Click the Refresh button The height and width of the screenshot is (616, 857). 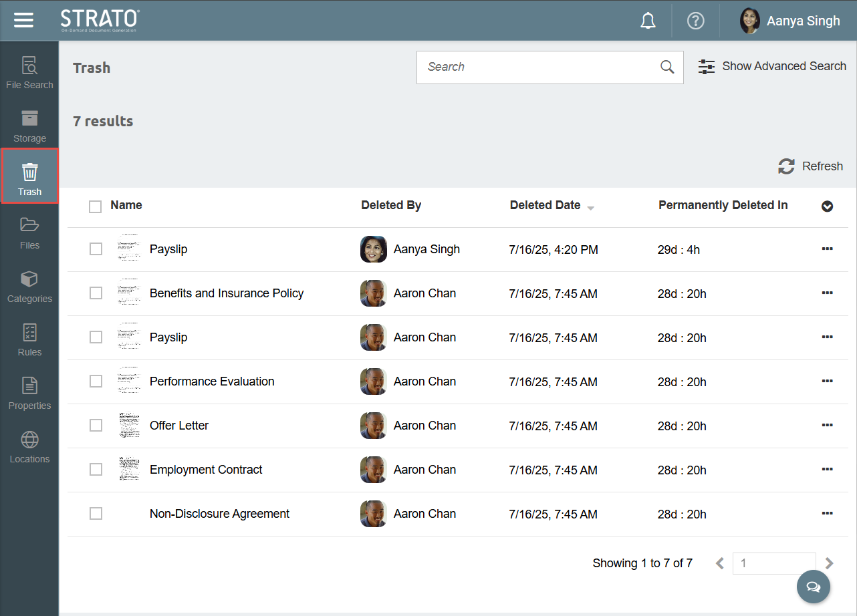tap(810, 166)
